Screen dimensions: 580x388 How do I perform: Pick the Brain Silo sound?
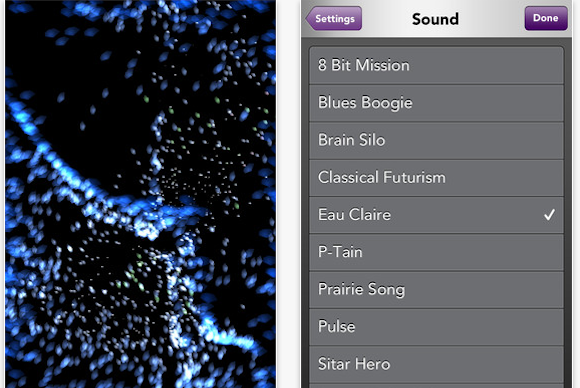pos(436,141)
